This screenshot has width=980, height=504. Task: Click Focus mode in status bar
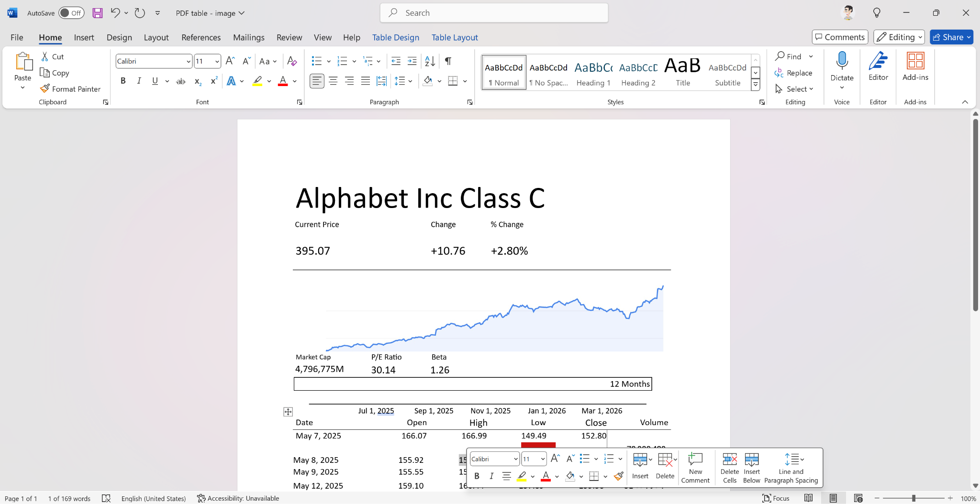tap(776, 498)
